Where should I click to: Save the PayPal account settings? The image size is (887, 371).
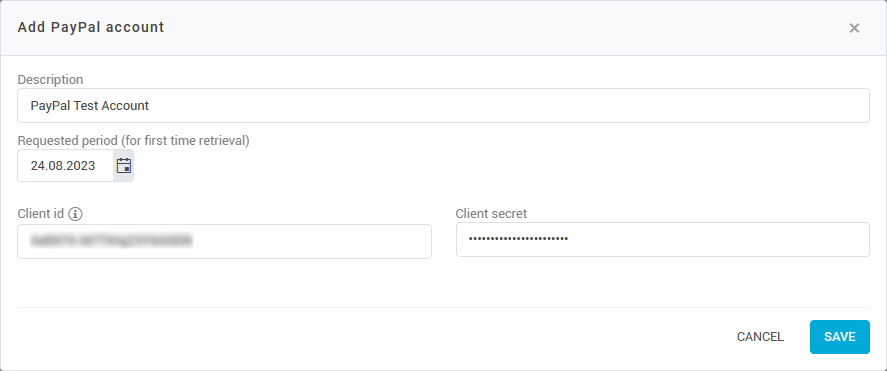(839, 337)
